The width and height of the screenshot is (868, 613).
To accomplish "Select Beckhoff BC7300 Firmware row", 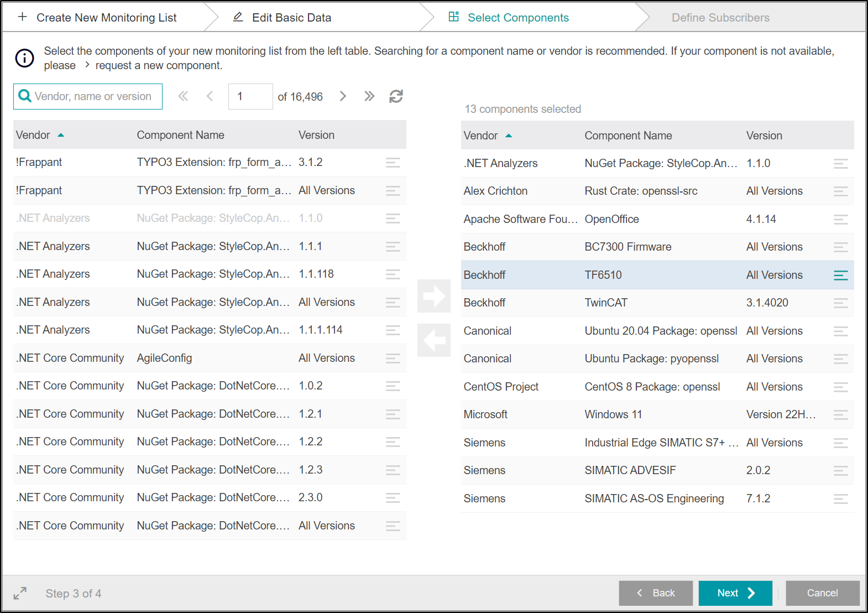I will click(657, 247).
